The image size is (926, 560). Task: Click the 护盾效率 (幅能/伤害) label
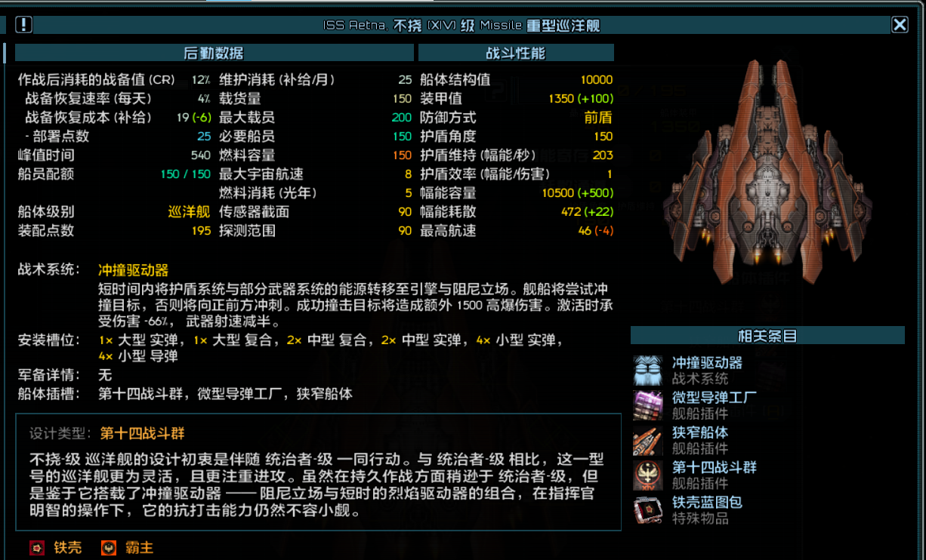(x=485, y=174)
